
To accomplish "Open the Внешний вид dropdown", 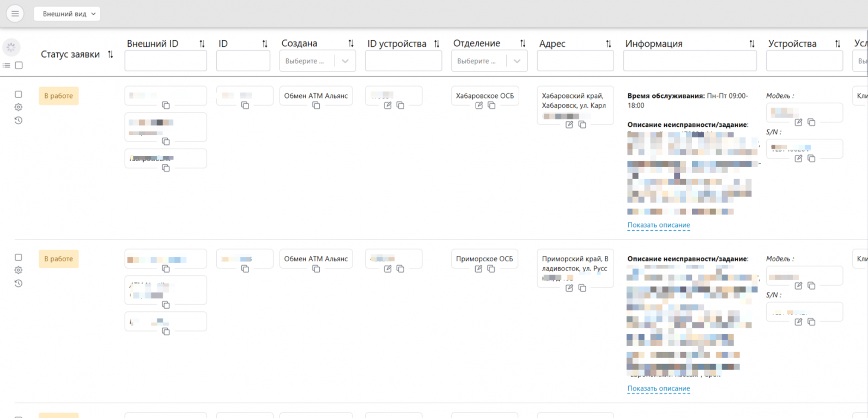I will 67,14.
